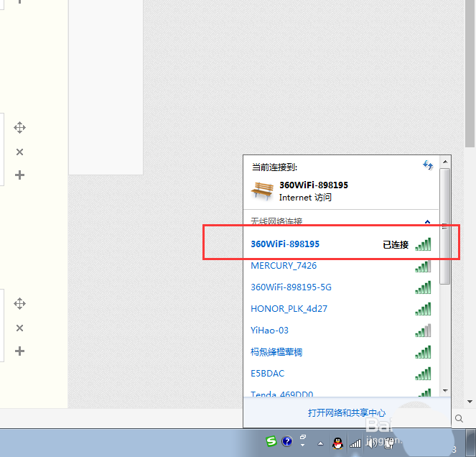Click the network list scrollbar thumb
476x457 pixels.
click(445, 226)
